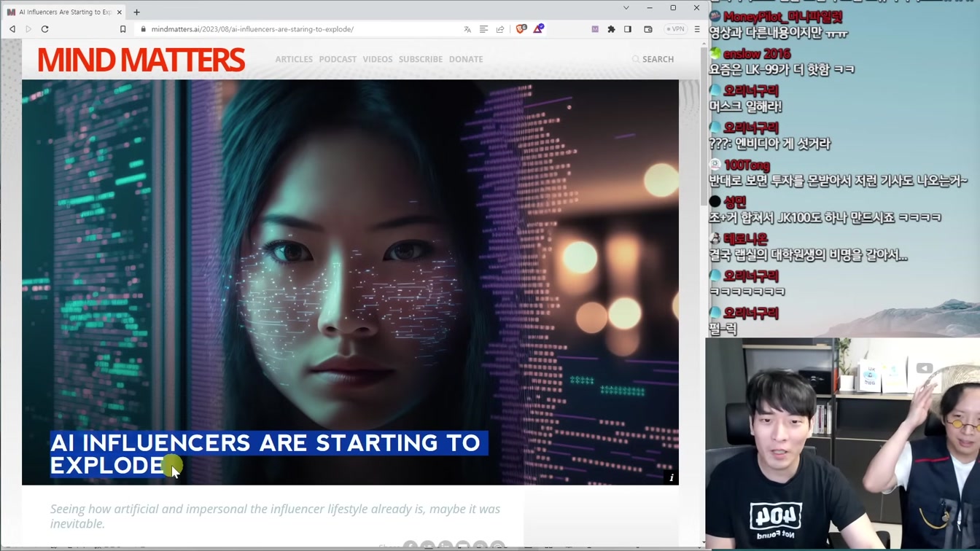
Task: Click the italic subtitle 'Seeing how artificial and impersonal...'
Action: click(x=275, y=516)
